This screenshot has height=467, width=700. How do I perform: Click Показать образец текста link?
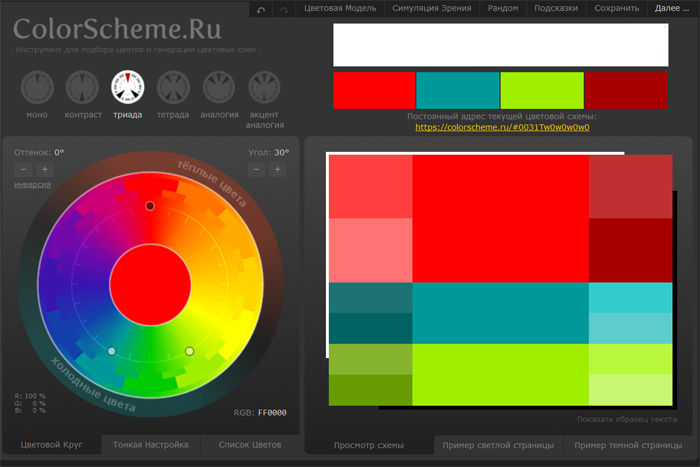(627, 419)
